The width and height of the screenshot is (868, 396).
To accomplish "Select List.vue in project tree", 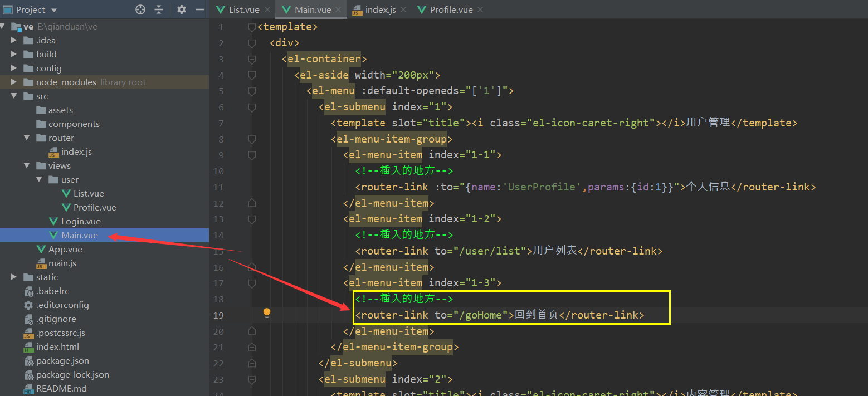I will click(83, 193).
